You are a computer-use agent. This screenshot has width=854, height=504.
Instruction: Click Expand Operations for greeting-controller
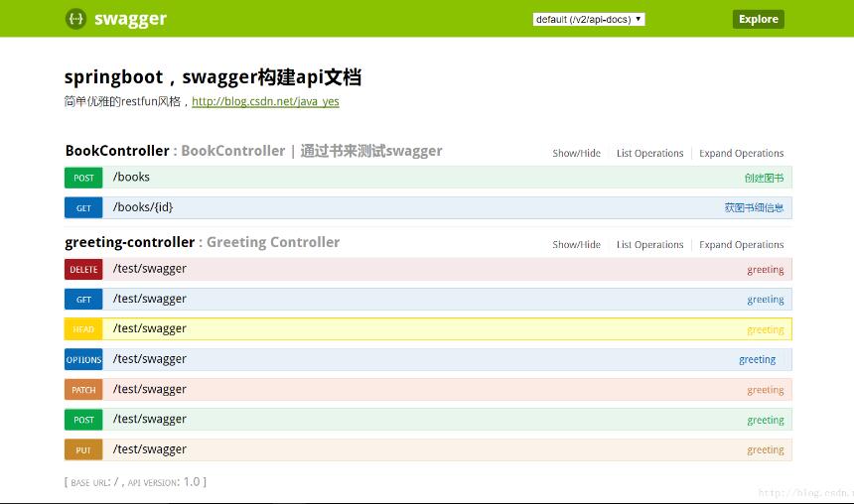[741, 245]
